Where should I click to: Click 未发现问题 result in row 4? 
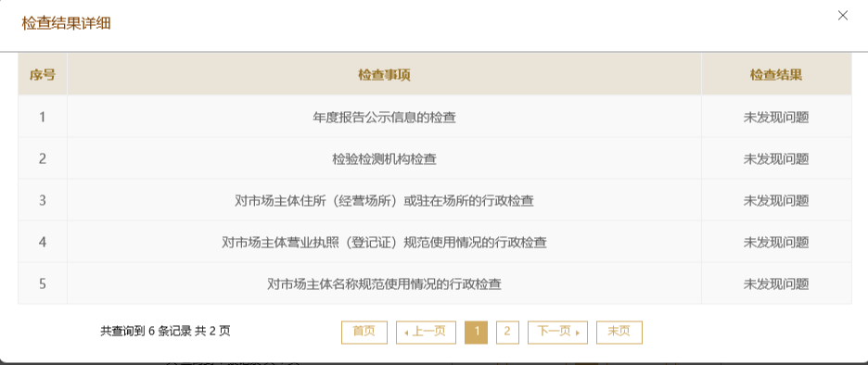pyautogui.click(x=776, y=242)
